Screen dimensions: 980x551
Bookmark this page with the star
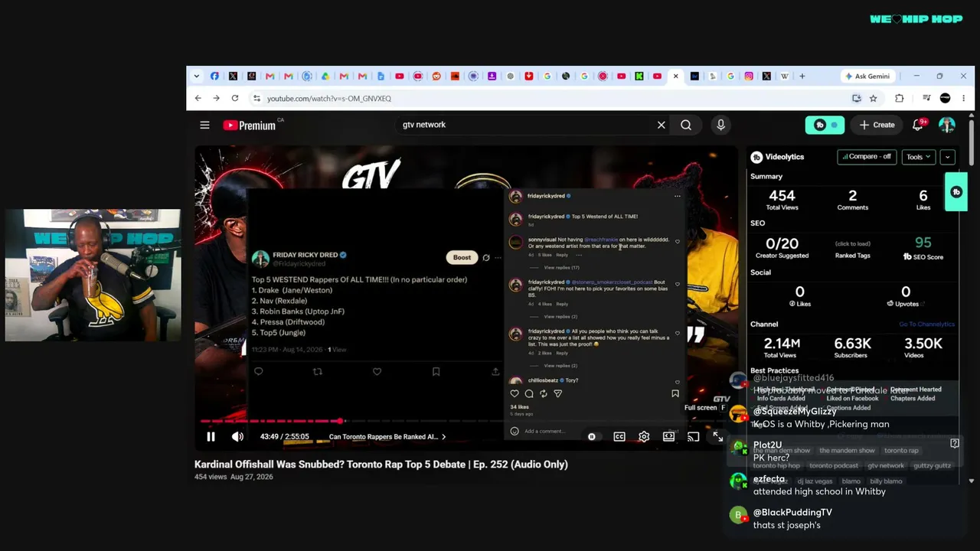873,98
